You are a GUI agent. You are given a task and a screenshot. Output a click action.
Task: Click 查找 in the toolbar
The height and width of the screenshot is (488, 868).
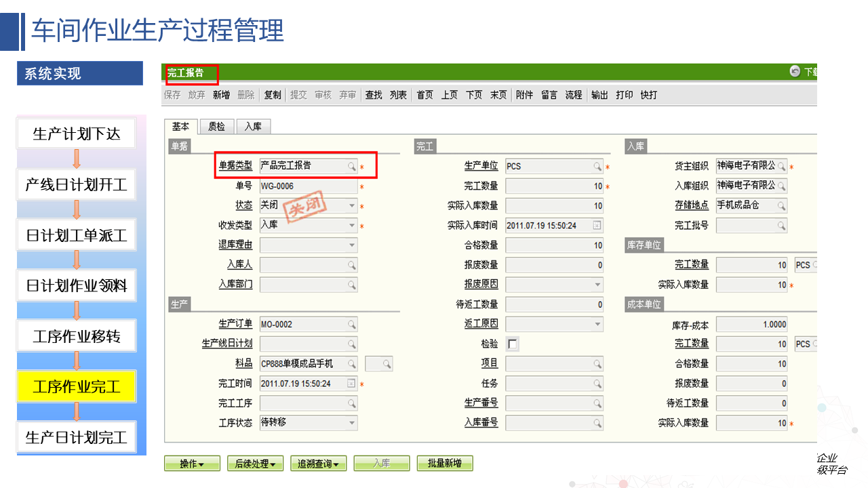point(374,95)
